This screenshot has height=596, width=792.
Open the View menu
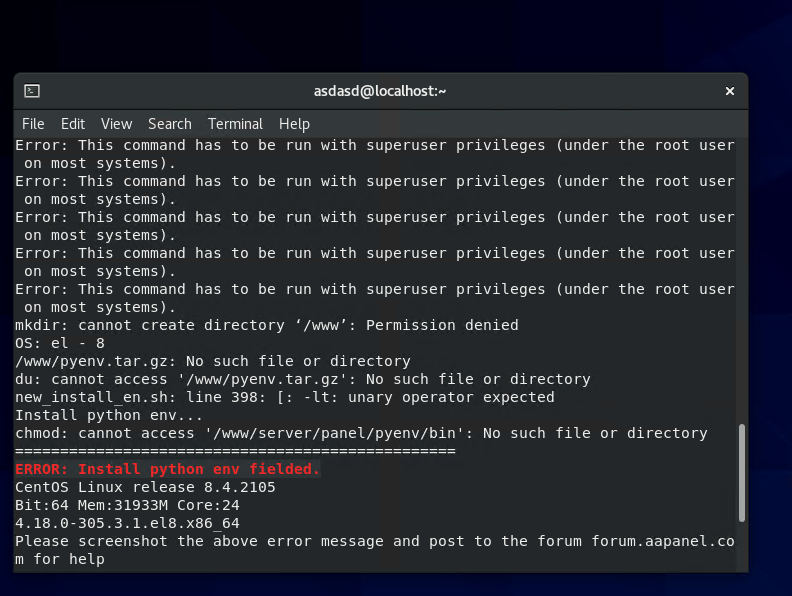(116, 124)
